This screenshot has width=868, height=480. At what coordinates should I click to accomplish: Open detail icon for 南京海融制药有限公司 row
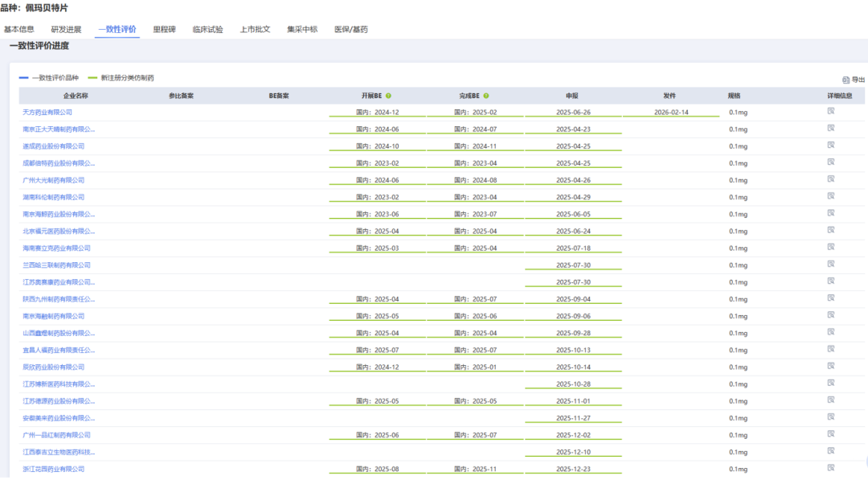[831, 315]
